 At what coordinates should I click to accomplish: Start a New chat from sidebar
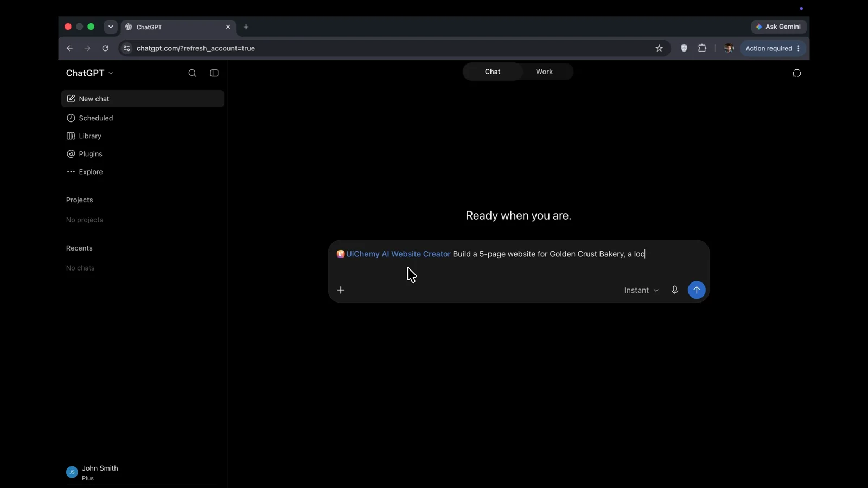[x=143, y=99]
